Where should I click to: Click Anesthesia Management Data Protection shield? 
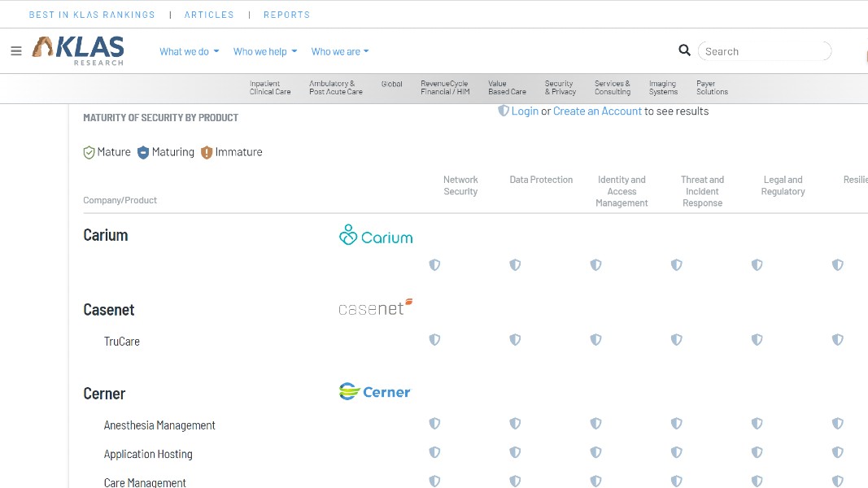click(516, 424)
